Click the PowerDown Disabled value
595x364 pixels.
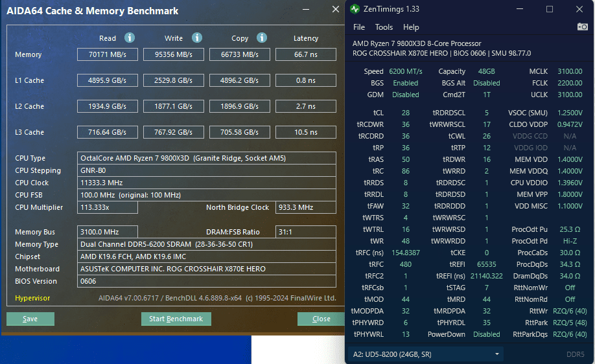tap(487, 335)
